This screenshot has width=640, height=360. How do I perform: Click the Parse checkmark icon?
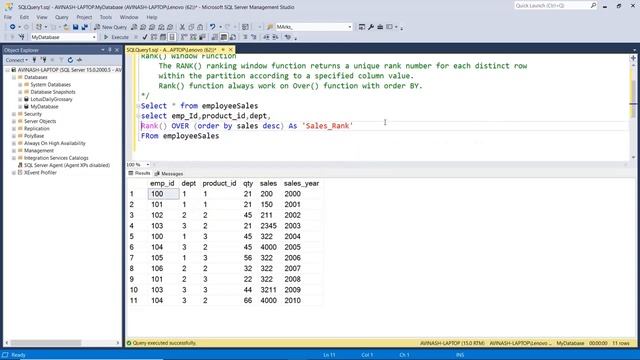click(144, 37)
